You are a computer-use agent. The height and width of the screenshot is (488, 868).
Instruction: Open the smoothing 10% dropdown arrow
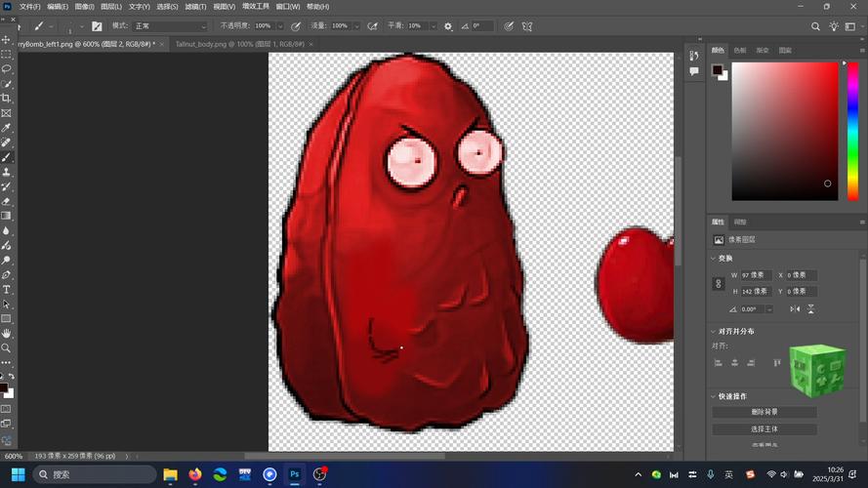[434, 26]
